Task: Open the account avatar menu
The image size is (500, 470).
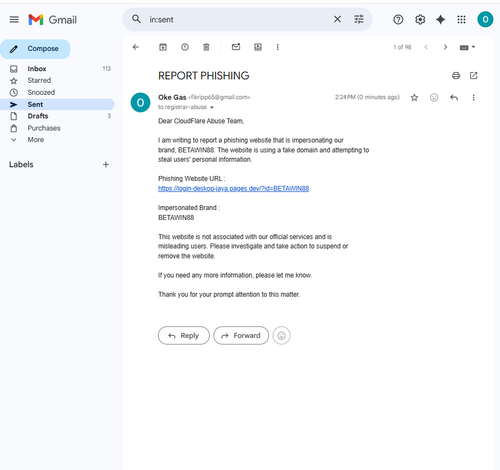Action: click(x=485, y=19)
